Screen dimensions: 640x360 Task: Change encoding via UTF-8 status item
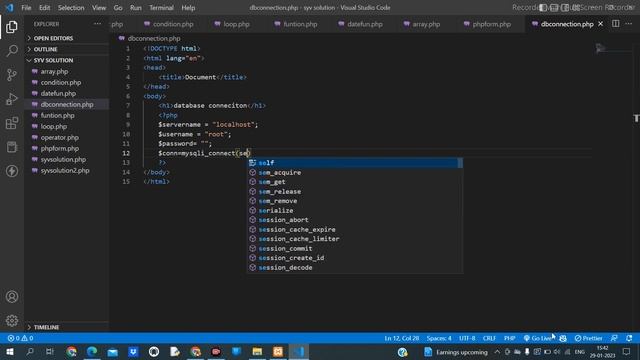click(467, 338)
